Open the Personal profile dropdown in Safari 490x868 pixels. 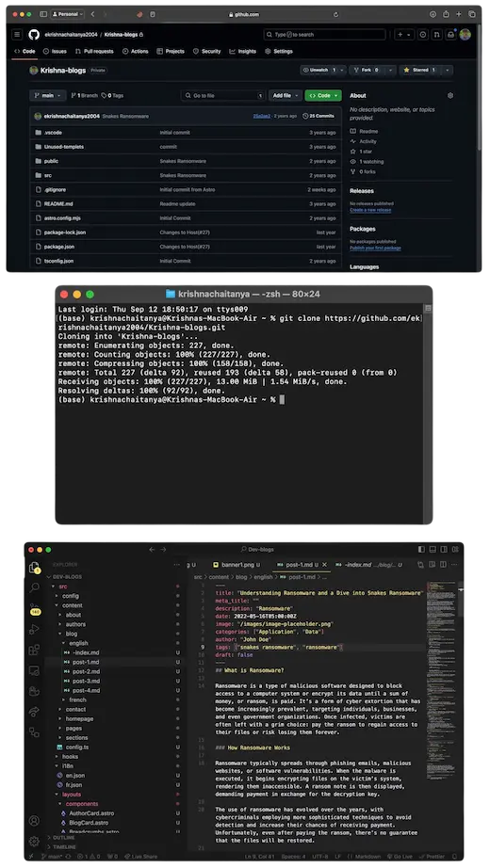[x=67, y=14]
